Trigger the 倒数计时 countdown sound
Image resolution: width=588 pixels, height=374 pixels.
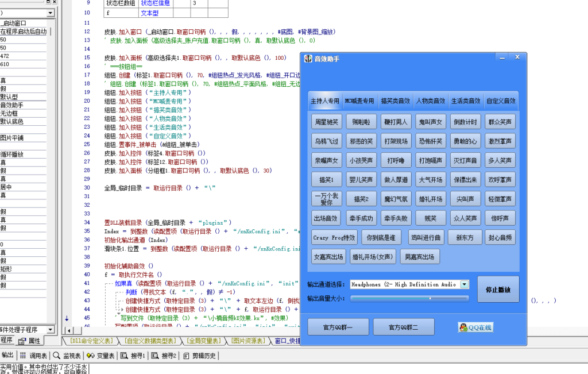coord(465,121)
